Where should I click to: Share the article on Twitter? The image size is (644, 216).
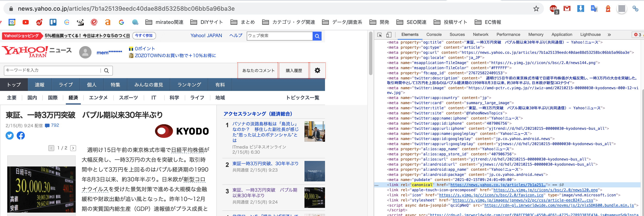pyautogui.click(x=9, y=136)
